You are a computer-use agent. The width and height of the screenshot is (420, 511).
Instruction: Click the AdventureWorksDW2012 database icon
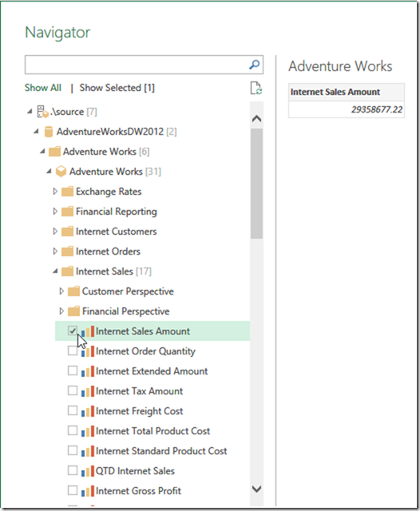[49, 132]
